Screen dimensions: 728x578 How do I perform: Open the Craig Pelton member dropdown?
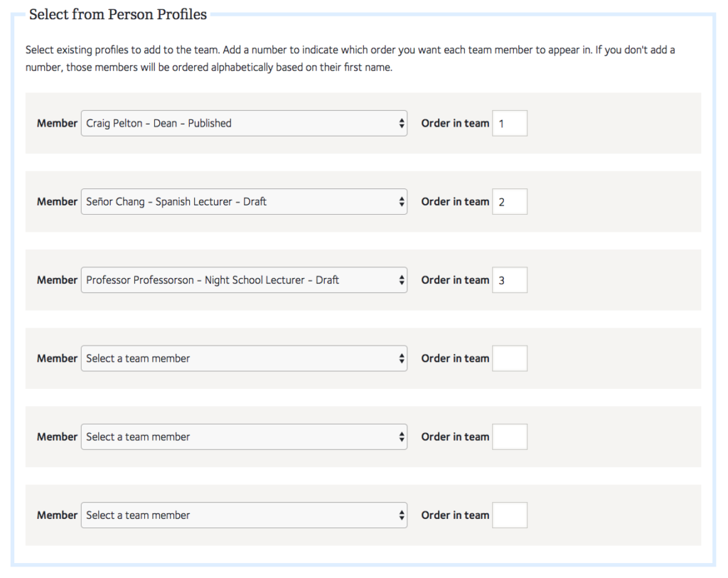point(244,123)
